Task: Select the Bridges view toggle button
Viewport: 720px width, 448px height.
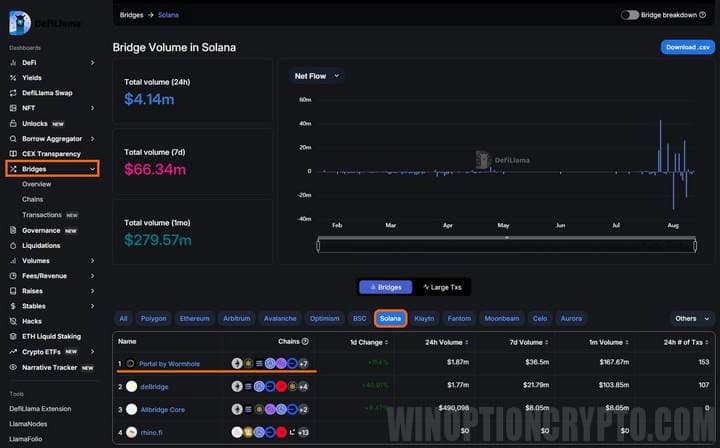Action: click(385, 287)
